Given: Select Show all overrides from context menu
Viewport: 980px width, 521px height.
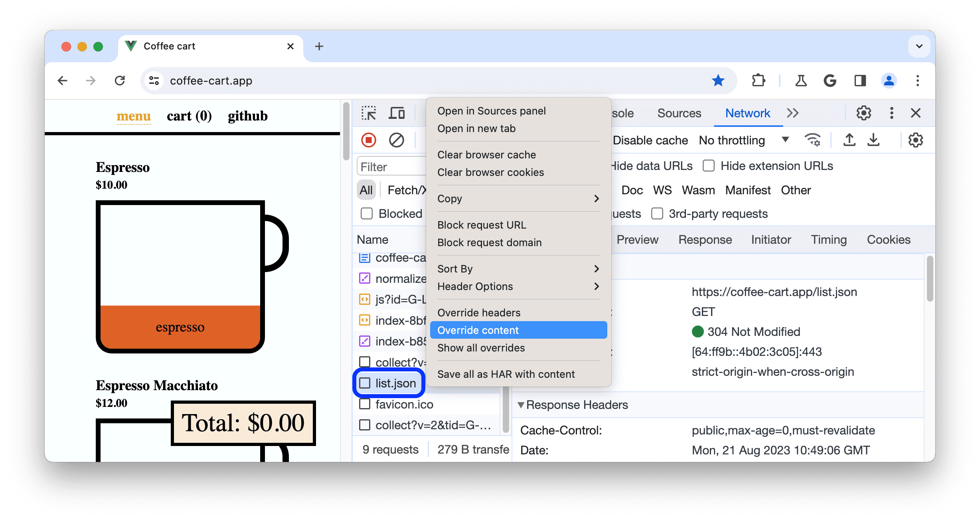Looking at the screenshot, I should 481,348.
